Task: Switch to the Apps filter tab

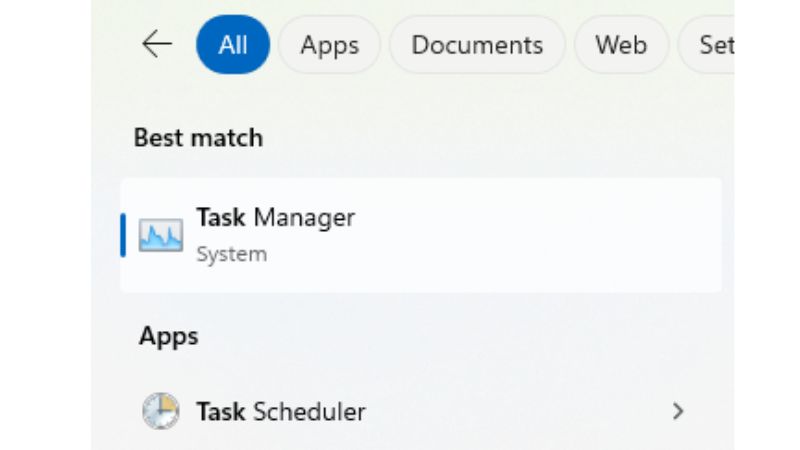Action: click(x=329, y=45)
